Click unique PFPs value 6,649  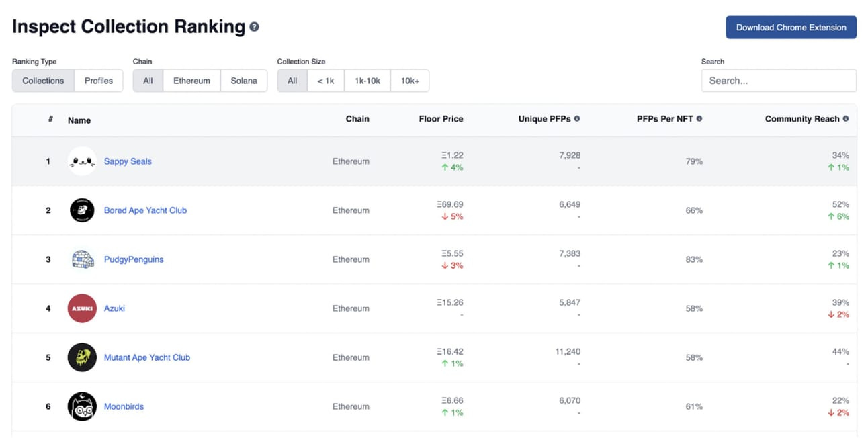pyautogui.click(x=570, y=204)
